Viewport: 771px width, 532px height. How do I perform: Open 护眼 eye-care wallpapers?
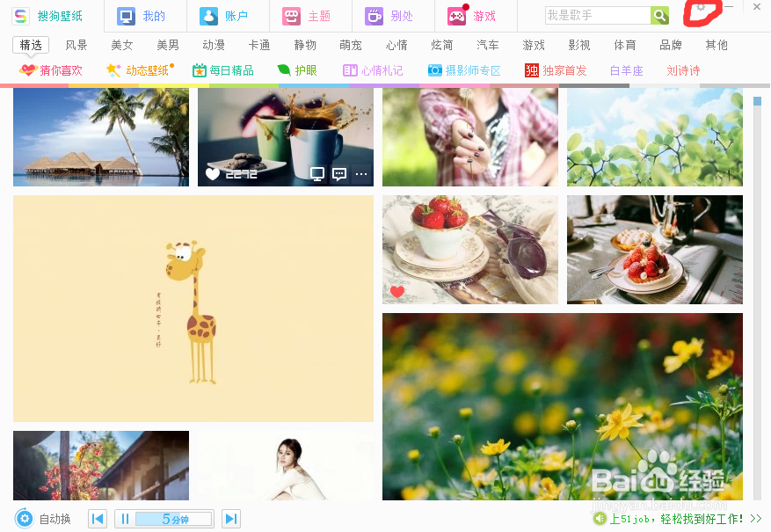tap(297, 70)
